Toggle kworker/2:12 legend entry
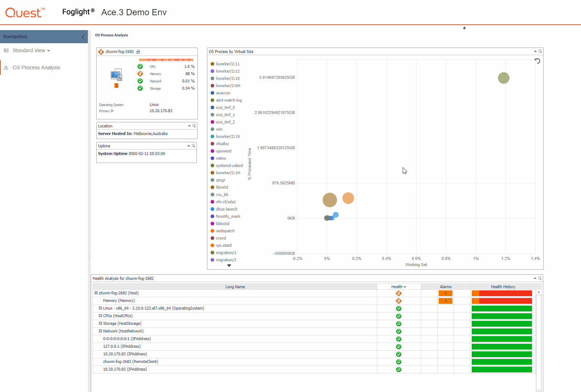The height and width of the screenshot is (392, 581). point(225,71)
